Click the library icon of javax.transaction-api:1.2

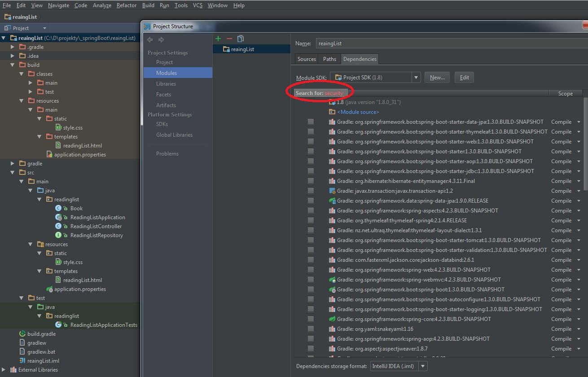click(x=332, y=191)
